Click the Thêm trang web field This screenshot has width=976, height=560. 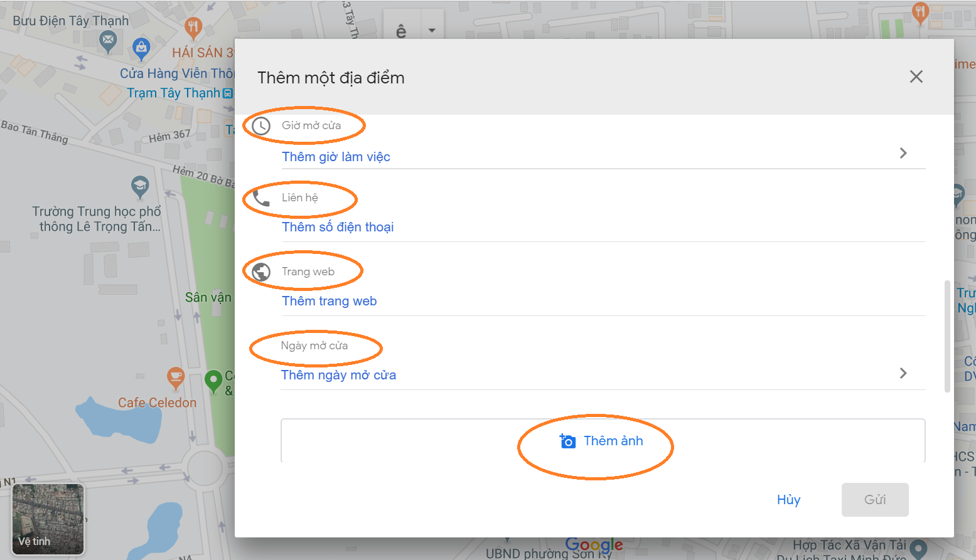coord(330,301)
